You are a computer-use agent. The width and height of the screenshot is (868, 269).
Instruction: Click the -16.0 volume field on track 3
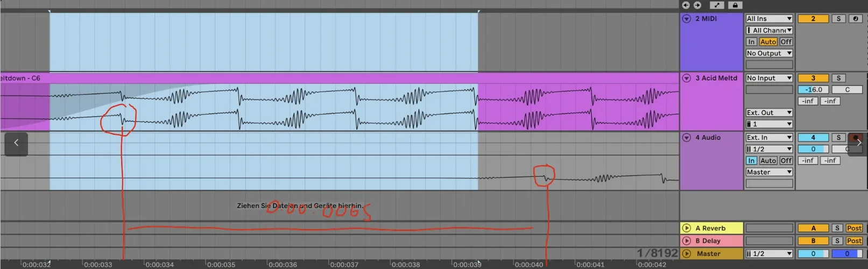[x=813, y=90]
